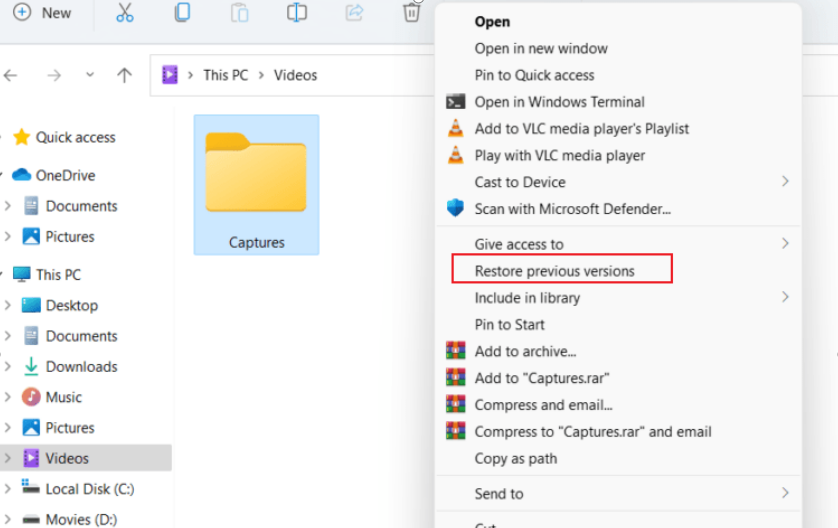Image resolution: width=838 pixels, height=528 pixels.
Task: Click This PC in the address bar
Action: click(x=225, y=75)
